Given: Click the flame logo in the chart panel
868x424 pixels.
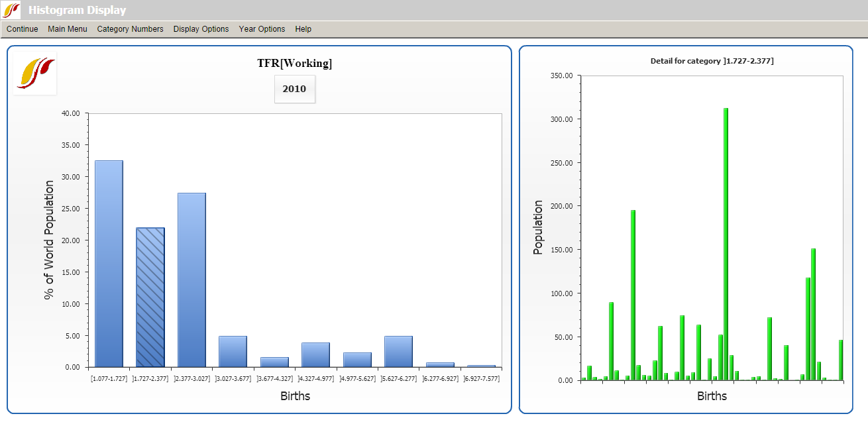Looking at the screenshot, I should coord(35,73).
